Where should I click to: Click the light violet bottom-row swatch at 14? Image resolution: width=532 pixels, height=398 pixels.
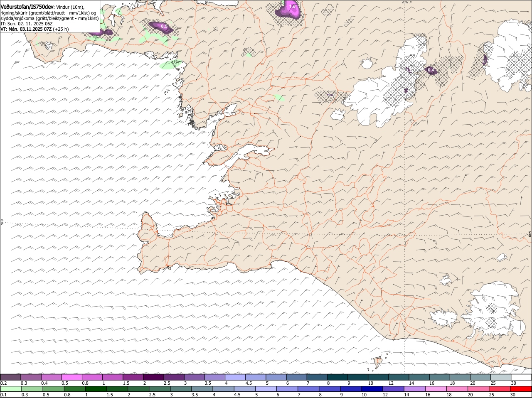coord(415,389)
